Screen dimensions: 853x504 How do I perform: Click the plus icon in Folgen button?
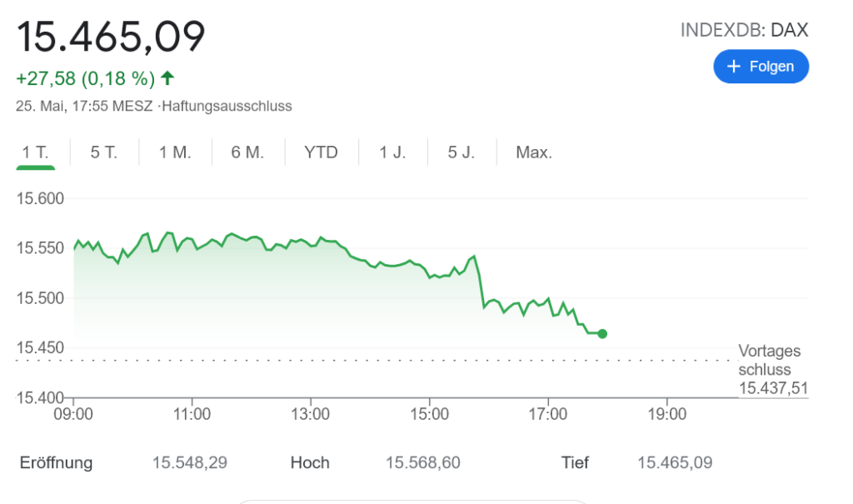[x=734, y=67]
